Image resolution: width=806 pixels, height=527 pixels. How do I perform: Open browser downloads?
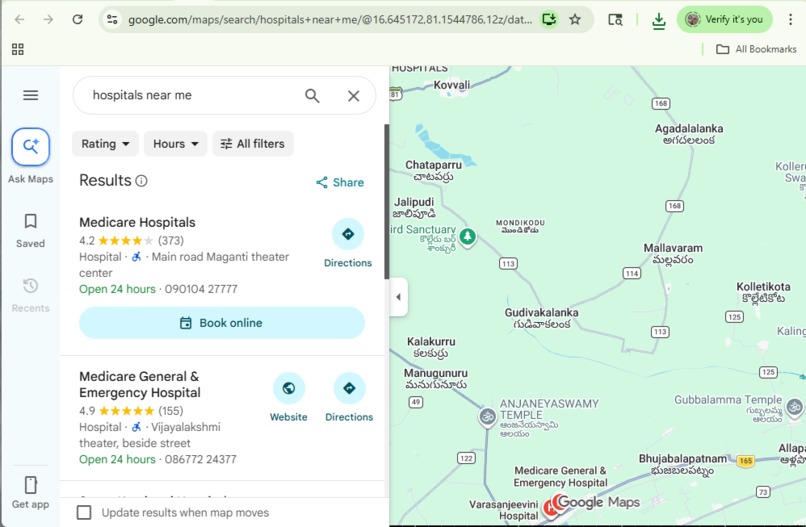click(x=658, y=20)
